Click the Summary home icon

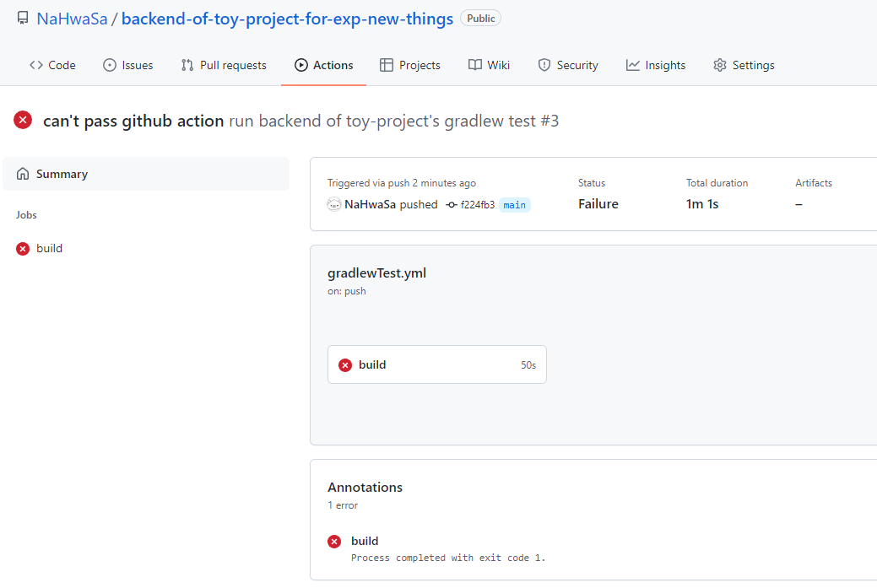[23, 174]
